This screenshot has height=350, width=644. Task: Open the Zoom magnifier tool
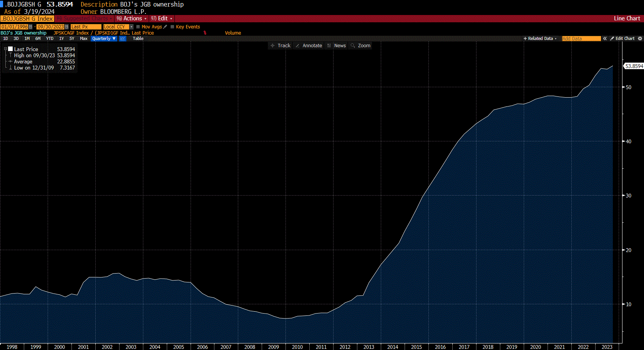pyautogui.click(x=360, y=46)
